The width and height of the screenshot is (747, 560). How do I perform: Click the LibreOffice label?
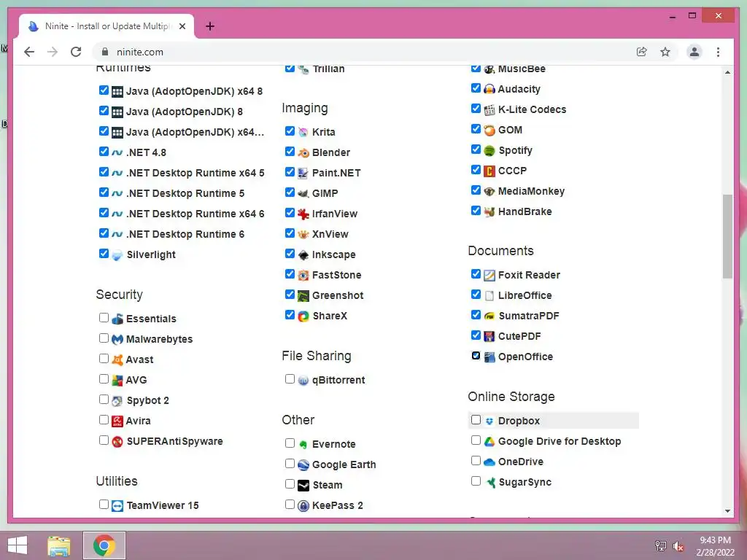(525, 296)
